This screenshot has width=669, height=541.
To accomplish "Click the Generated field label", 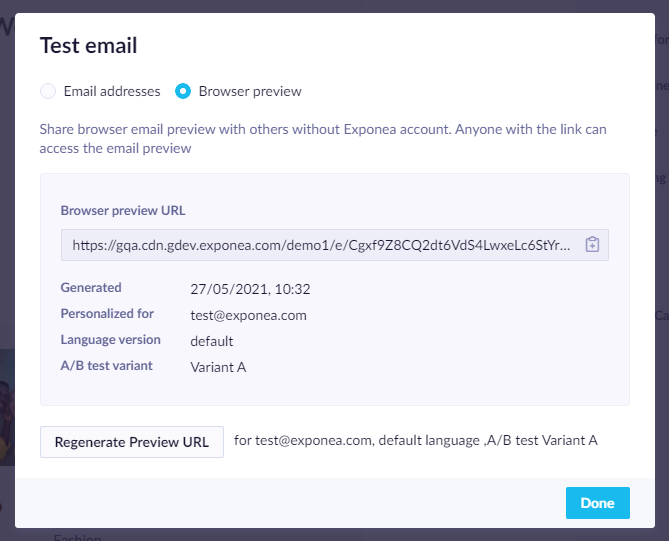I will tap(91, 288).
